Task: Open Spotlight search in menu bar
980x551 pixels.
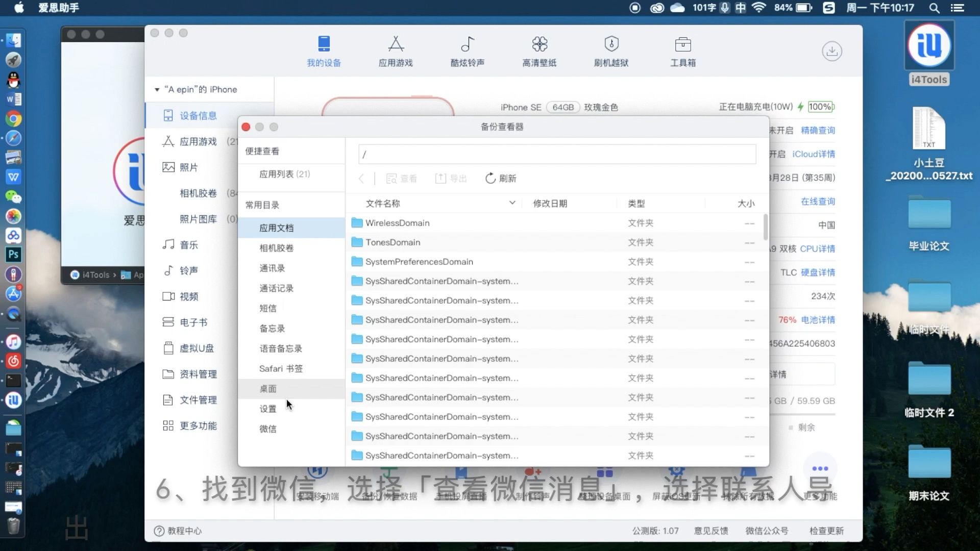Action: point(934,8)
